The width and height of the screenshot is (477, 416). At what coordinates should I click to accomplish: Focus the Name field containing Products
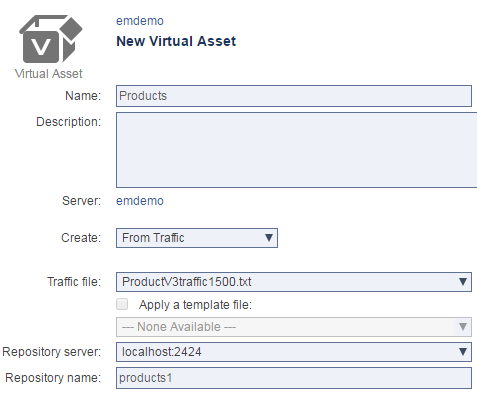coord(294,96)
